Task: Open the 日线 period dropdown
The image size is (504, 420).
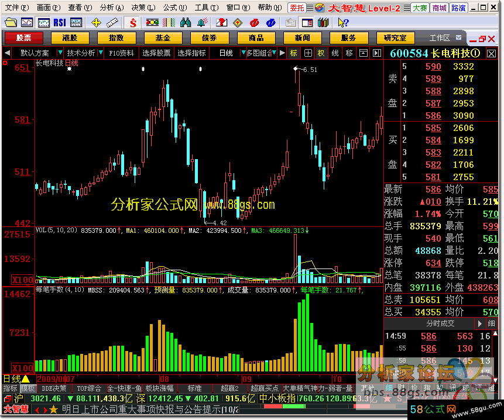Action: pyautogui.click(x=244, y=53)
